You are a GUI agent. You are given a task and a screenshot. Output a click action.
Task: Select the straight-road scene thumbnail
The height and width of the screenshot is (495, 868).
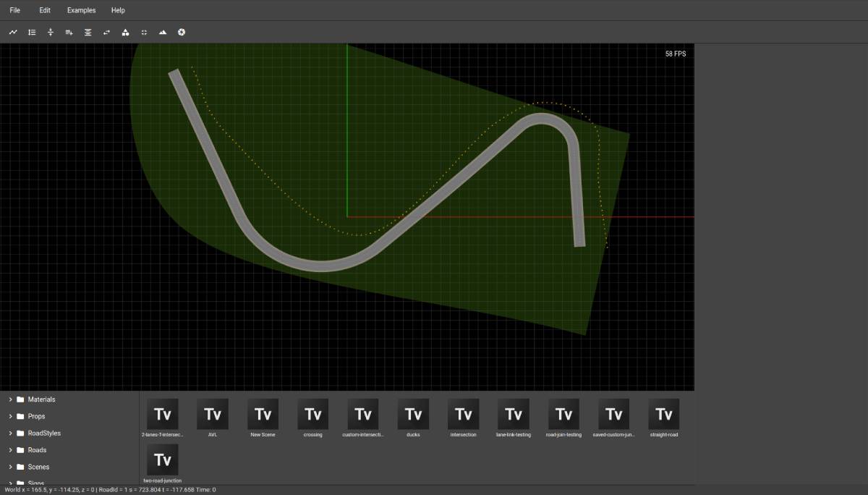pyautogui.click(x=664, y=414)
